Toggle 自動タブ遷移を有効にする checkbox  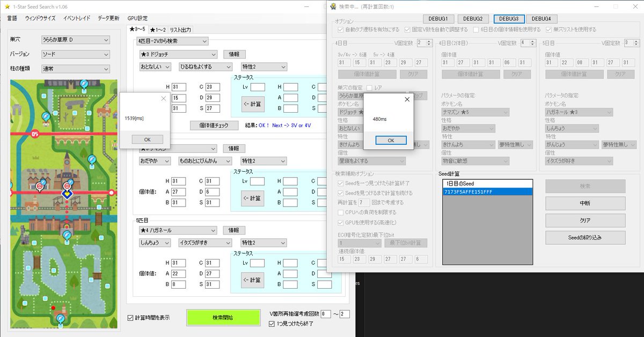coord(340,30)
